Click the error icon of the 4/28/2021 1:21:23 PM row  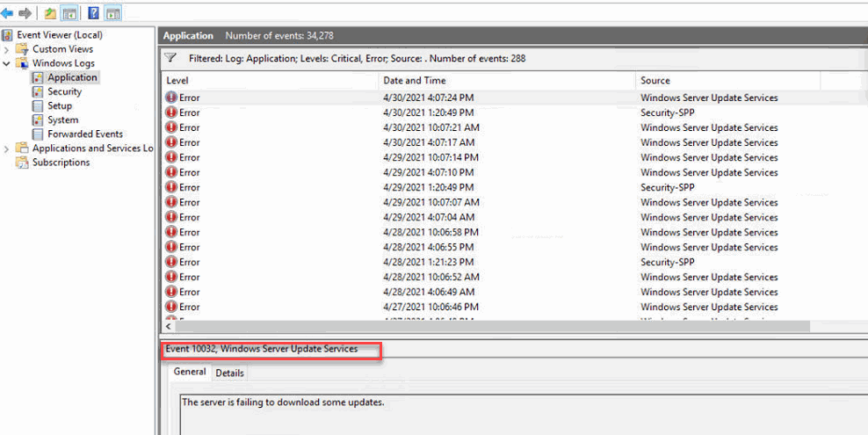(x=171, y=263)
